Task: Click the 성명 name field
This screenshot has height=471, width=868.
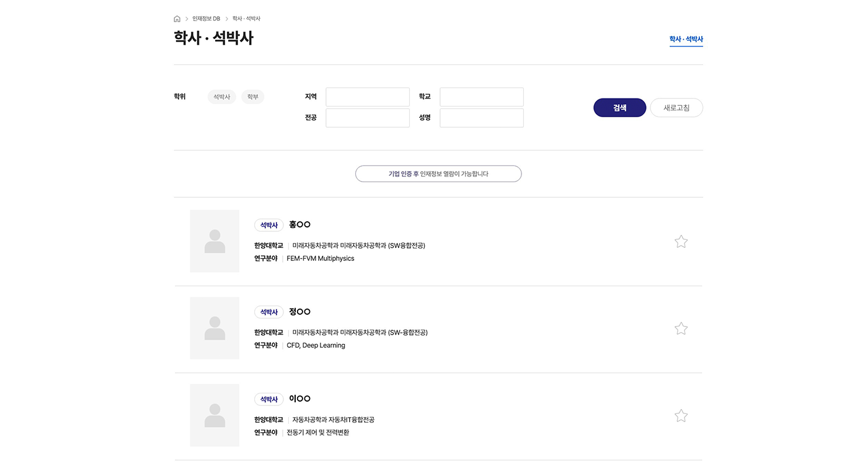Action: 482,118
